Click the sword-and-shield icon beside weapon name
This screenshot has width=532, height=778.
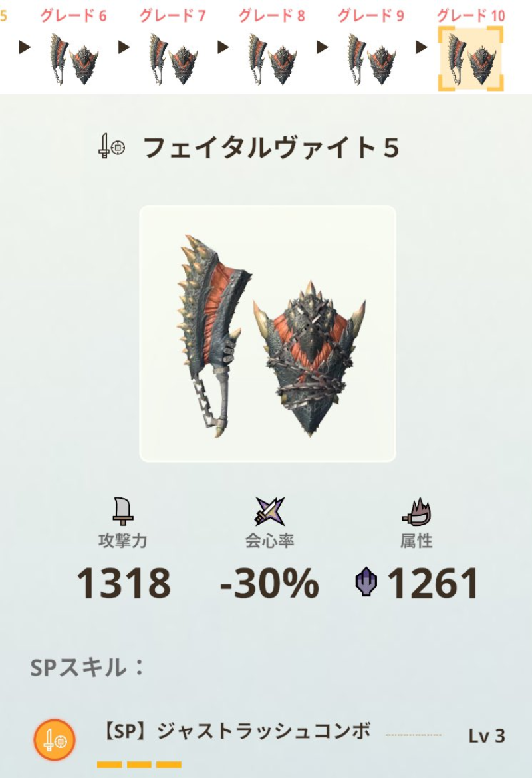tap(112, 146)
